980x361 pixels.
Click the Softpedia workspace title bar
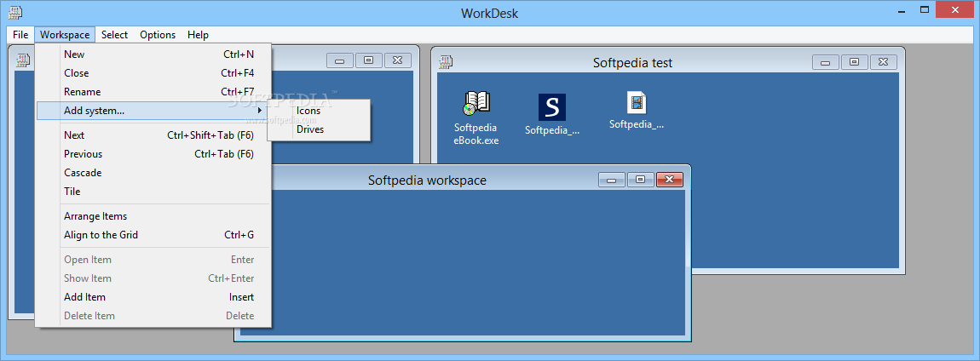(427, 180)
